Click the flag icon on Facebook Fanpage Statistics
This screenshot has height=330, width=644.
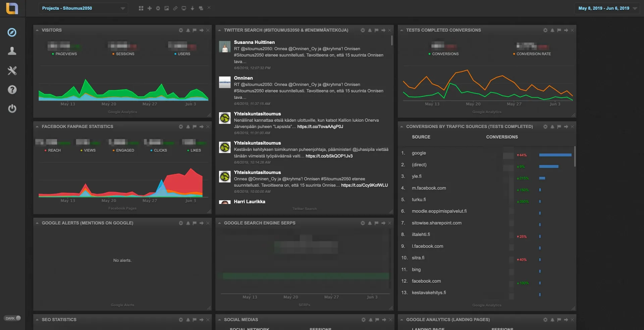pos(195,127)
